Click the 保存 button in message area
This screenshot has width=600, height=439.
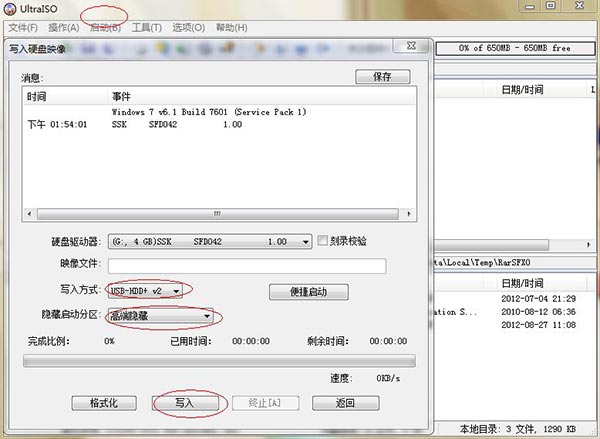pos(383,77)
